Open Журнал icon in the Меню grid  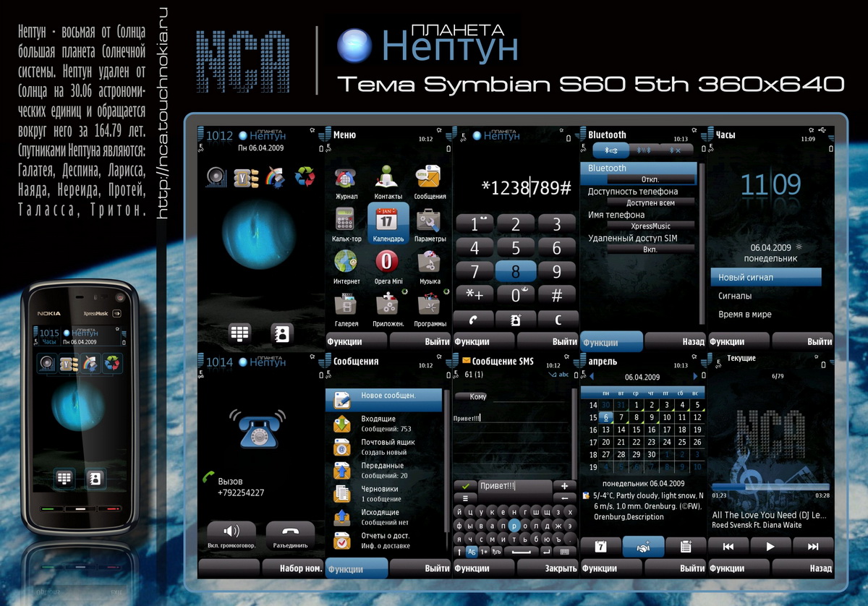[x=346, y=177]
